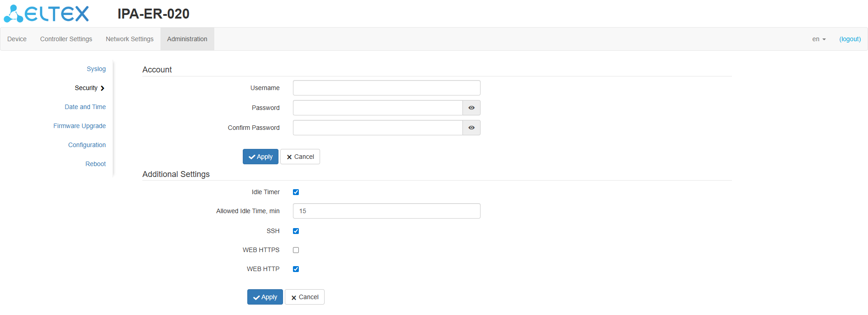The image size is (868, 315).
Task: Reveal Confirm Password using its eye icon
Action: point(471,128)
